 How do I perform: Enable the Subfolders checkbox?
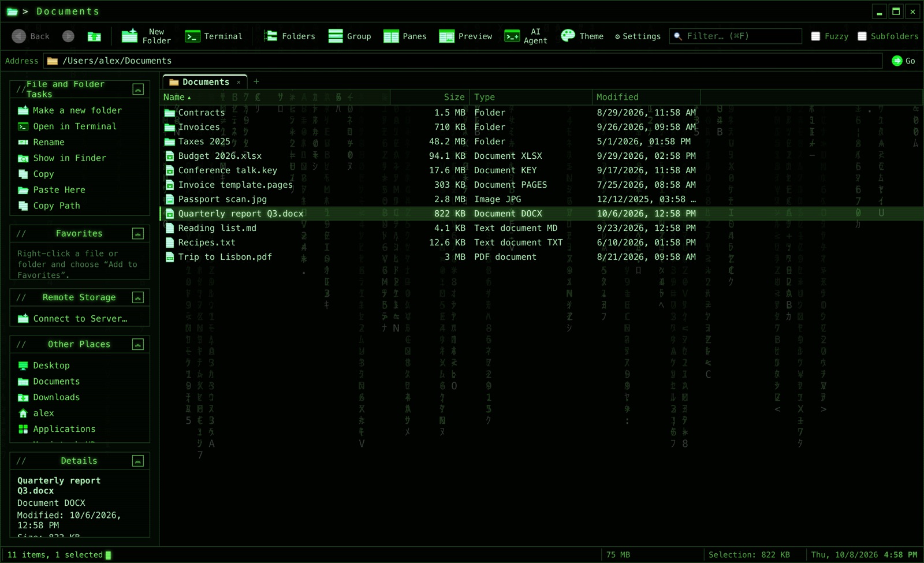(862, 36)
